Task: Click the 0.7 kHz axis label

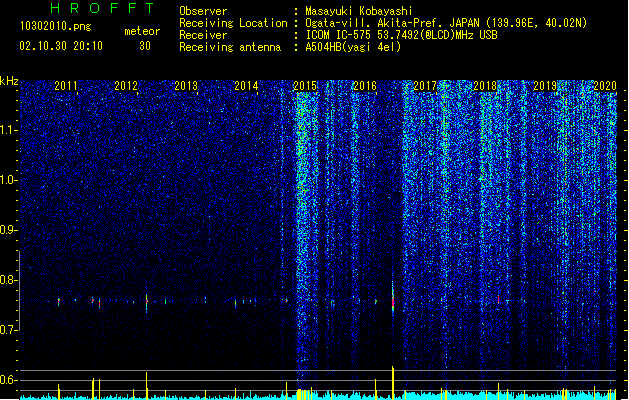Action: (x=9, y=330)
